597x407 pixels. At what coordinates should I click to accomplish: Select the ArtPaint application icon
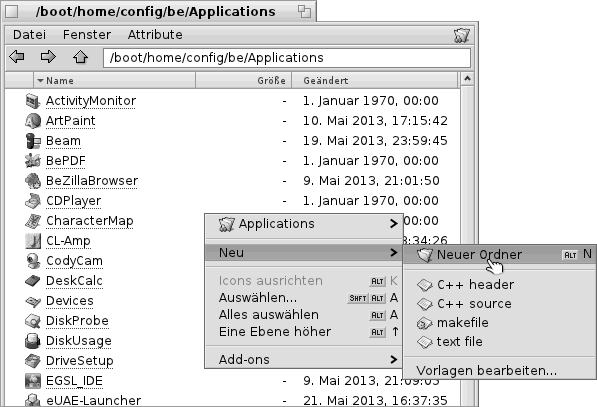pos(33,121)
